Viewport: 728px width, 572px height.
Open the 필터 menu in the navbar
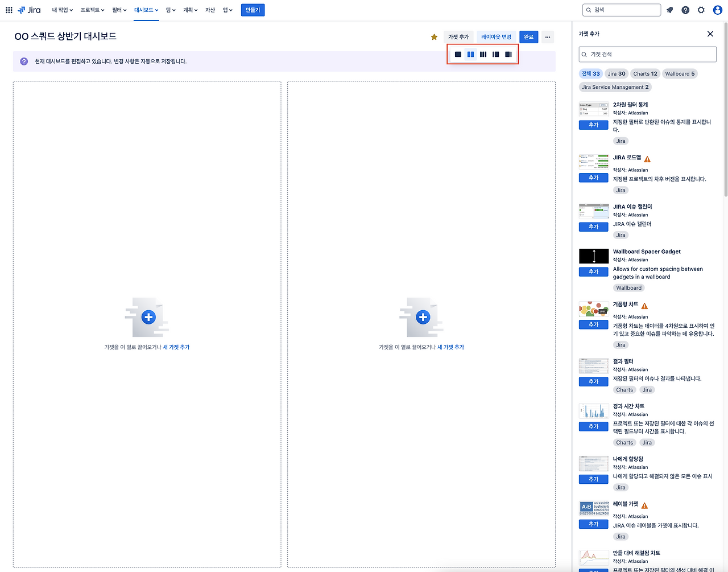coord(119,10)
